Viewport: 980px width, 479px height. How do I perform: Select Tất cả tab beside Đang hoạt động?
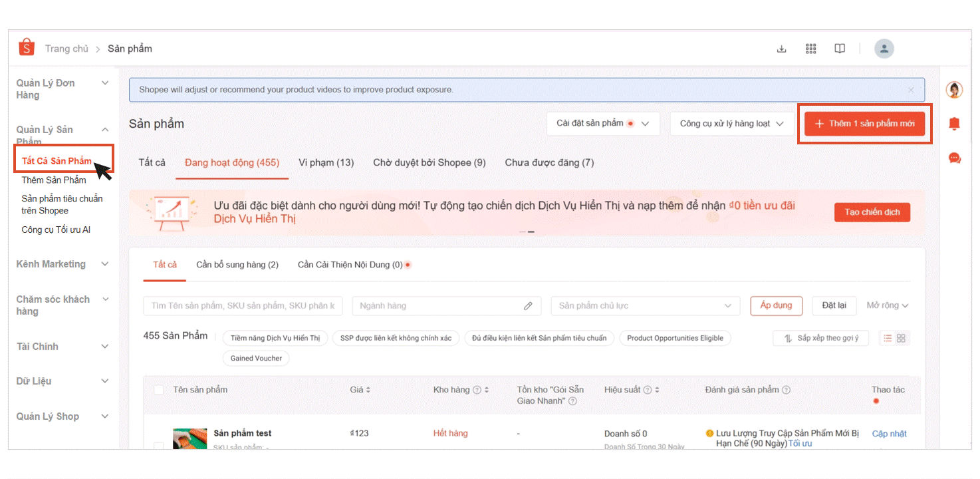tap(152, 162)
